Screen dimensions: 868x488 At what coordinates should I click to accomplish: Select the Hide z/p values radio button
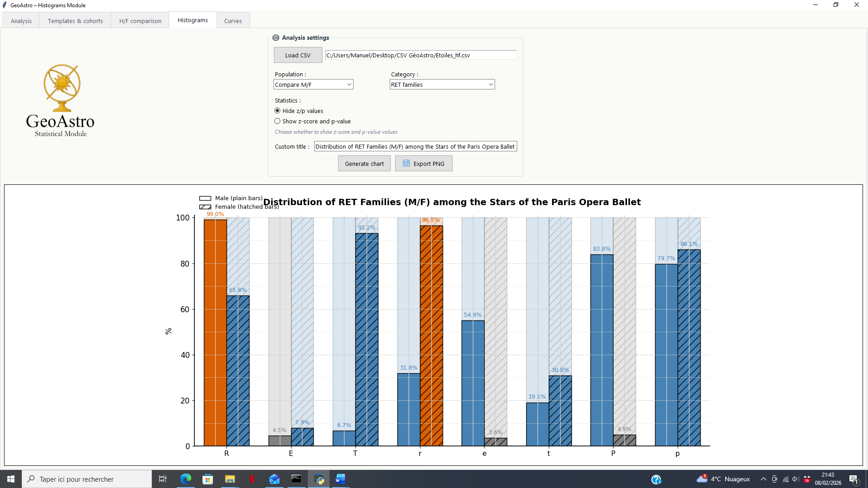pos(278,111)
